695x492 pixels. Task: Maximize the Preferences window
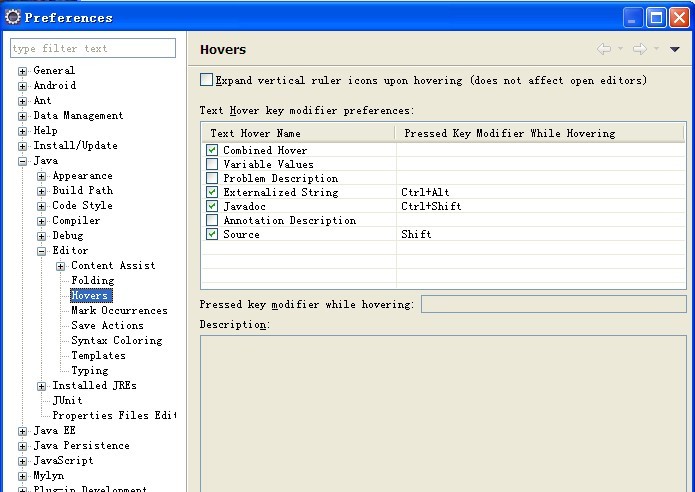click(656, 18)
